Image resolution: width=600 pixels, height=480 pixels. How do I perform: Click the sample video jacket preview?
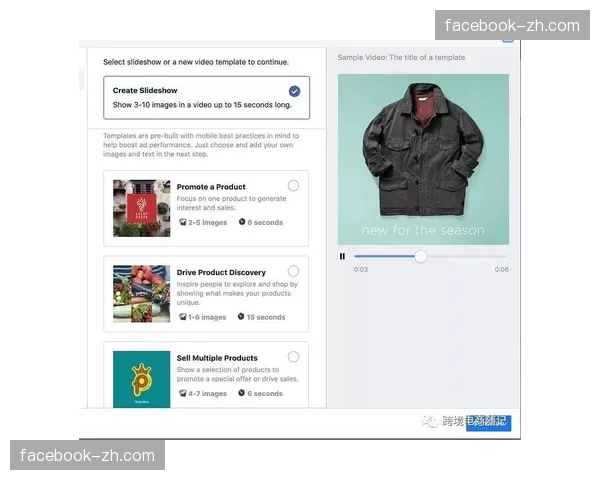point(423,159)
